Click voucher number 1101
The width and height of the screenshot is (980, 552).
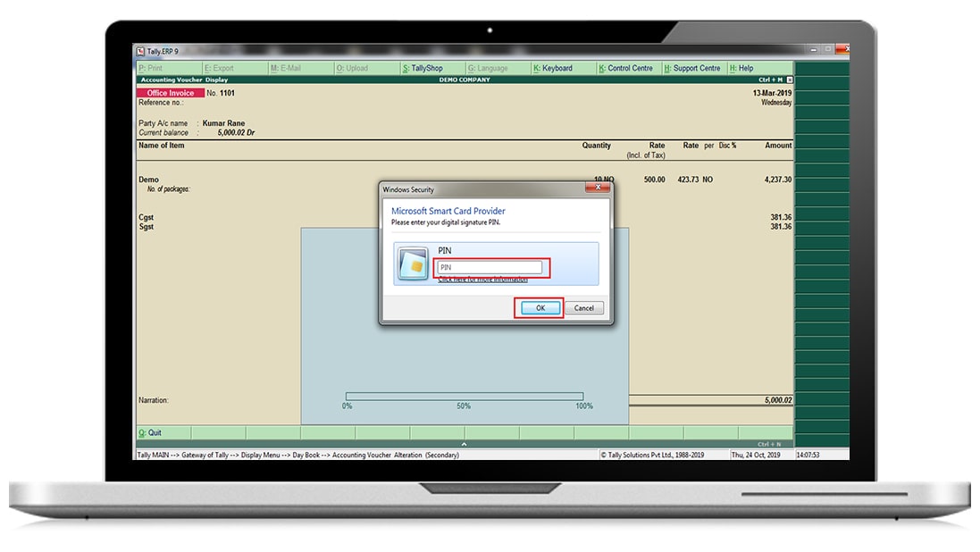tap(227, 93)
